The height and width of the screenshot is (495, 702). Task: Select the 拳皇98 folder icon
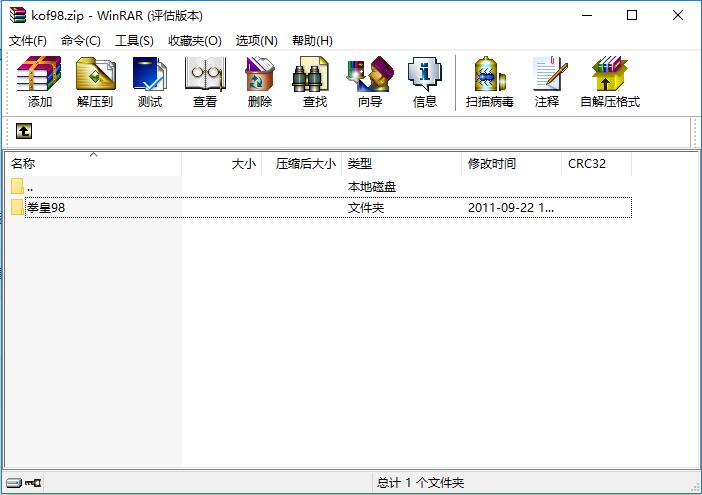(17, 207)
